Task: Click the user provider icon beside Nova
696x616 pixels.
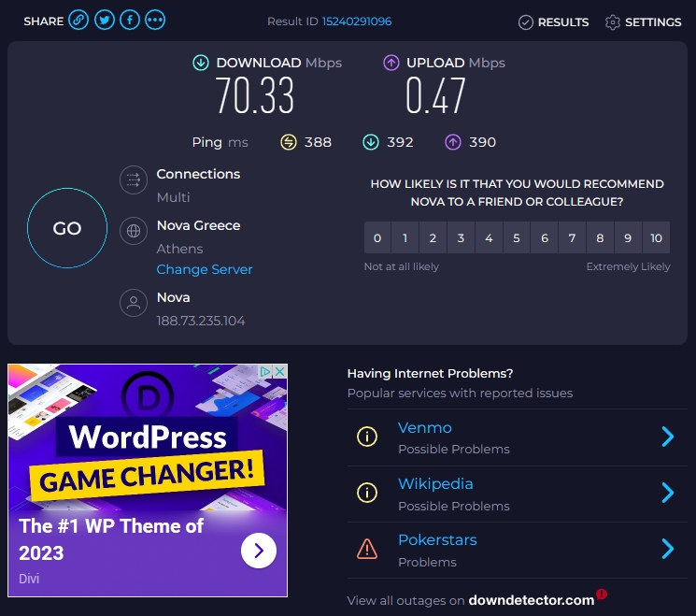Action: (134, 303)
